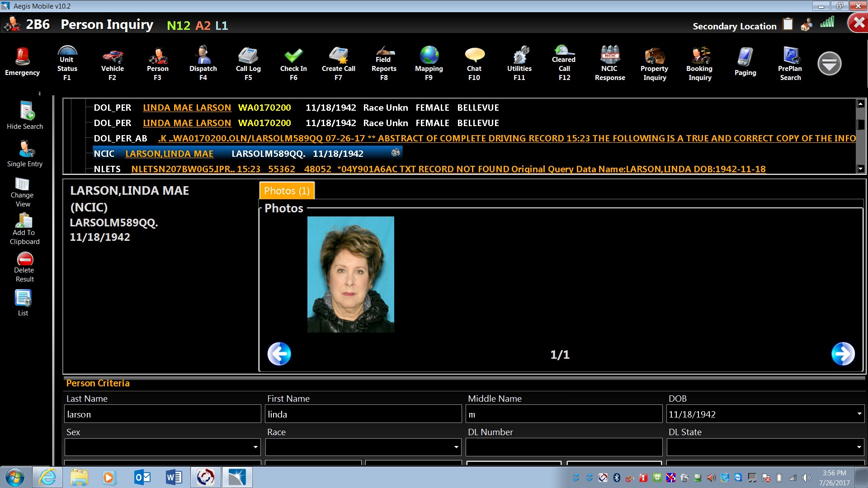The width and height of the screenshot is (868, 488).
Task: Open the DOB dropdown arrow
Action: [859, 414]
